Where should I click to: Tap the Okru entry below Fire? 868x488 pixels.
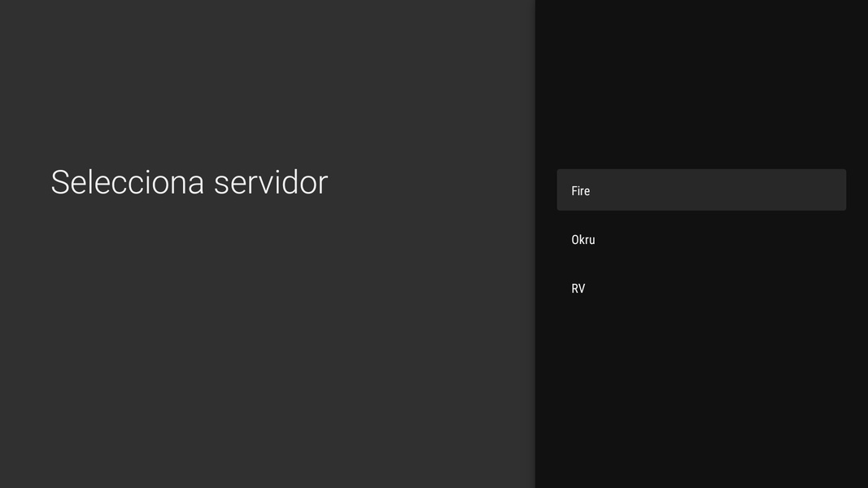pyautogui.click(x=700, y=240)
